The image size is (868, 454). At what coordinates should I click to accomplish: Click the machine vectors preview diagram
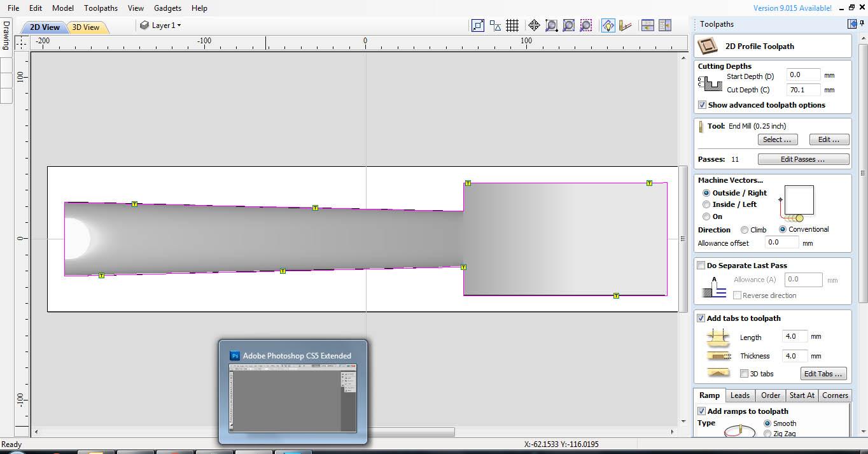[797, 202]
